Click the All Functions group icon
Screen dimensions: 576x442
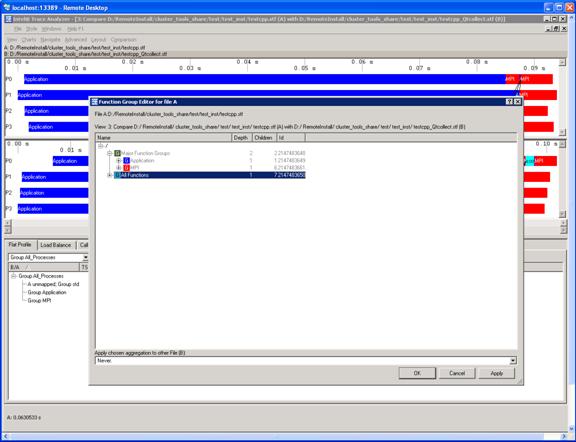pos(118,175)
